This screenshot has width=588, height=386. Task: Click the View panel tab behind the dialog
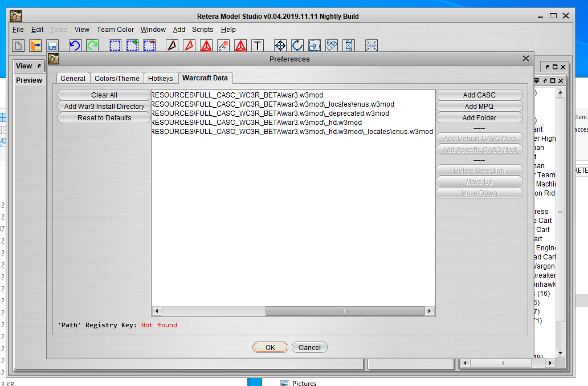[x=28, y=66]
